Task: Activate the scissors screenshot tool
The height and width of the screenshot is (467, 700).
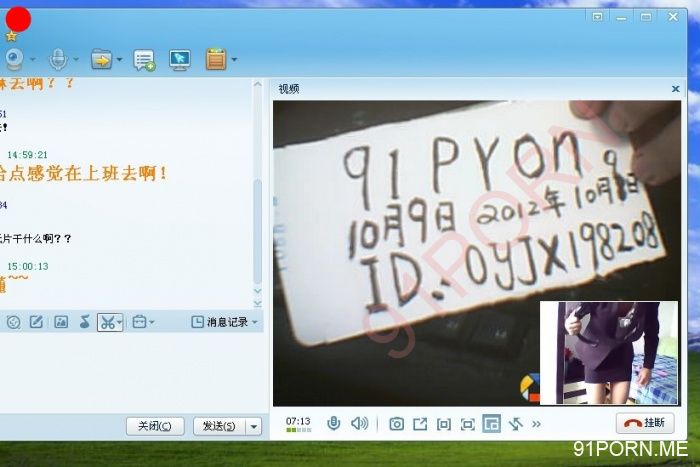Action: tap(107, 322)
